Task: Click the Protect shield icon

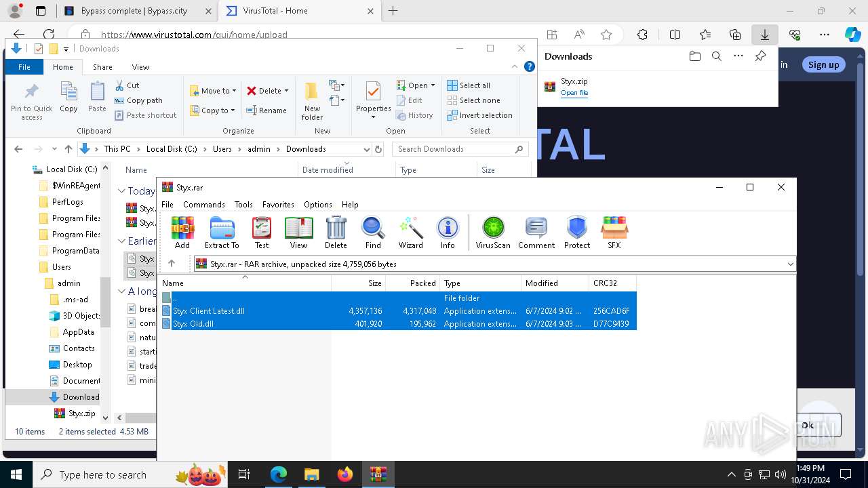Action: (577, 232)
